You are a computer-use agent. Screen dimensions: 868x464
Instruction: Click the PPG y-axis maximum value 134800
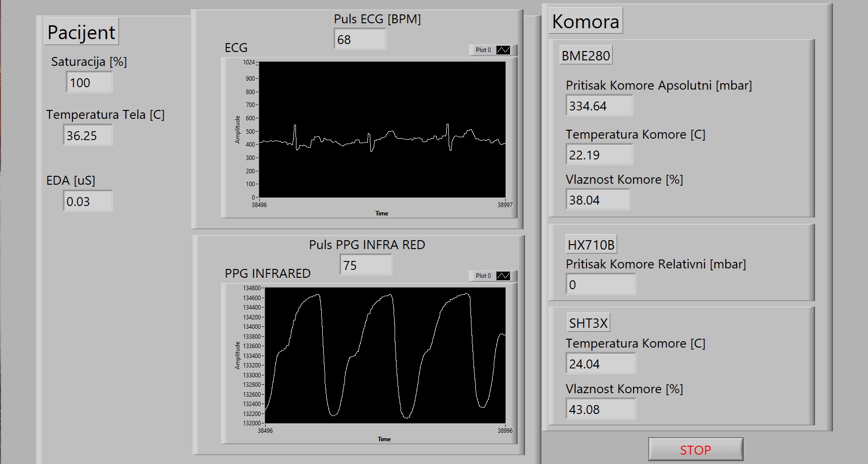click(251, 288)
